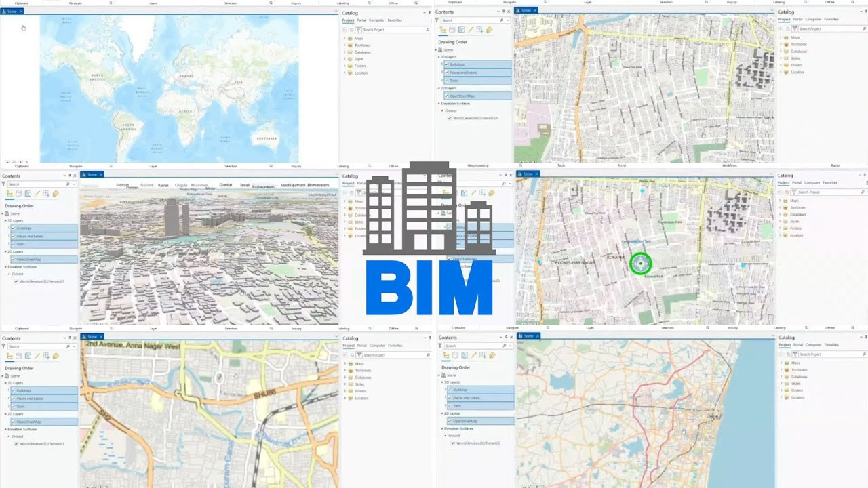Close Contents pane in 3D buildings window
868x488 pixels.
[75, 176]
